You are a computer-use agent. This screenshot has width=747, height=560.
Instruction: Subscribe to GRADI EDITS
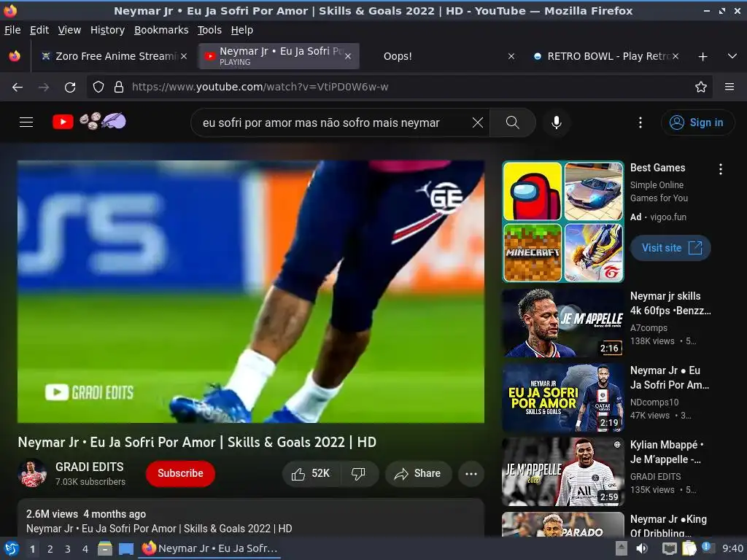click(x=180, y=473)
